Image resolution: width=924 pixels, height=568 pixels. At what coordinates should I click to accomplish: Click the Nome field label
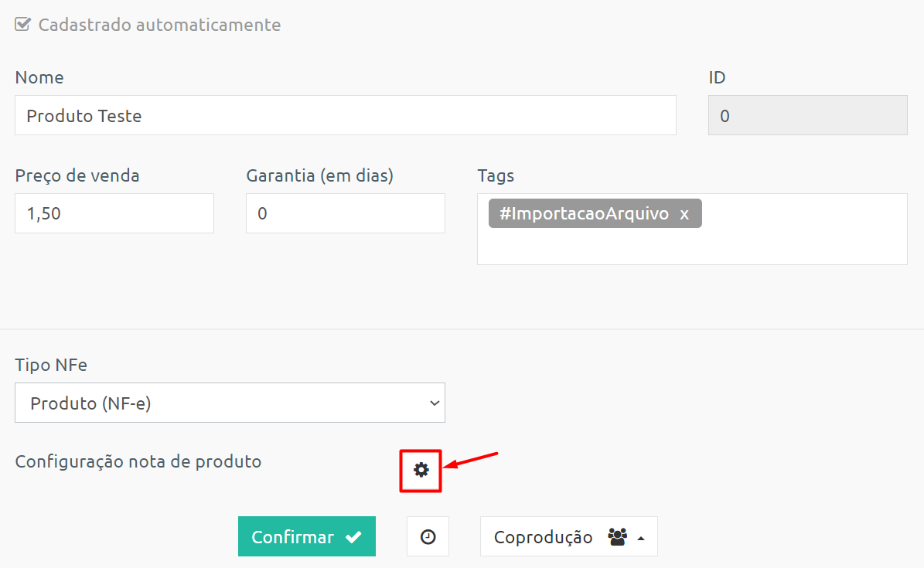[39, 78]
